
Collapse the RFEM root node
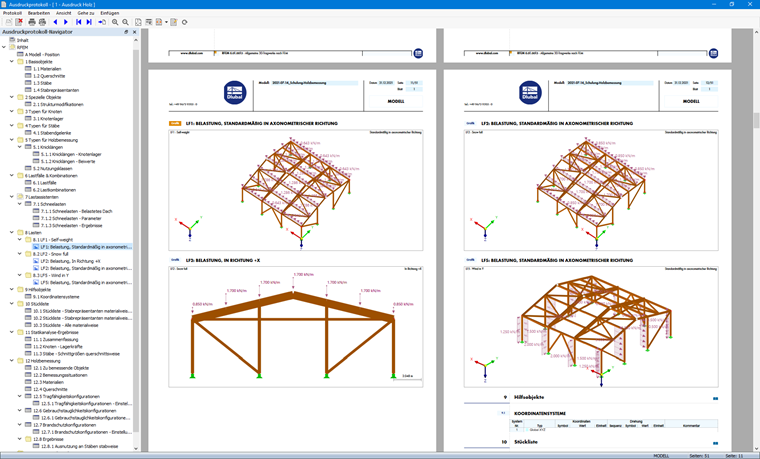pos(4,47)
